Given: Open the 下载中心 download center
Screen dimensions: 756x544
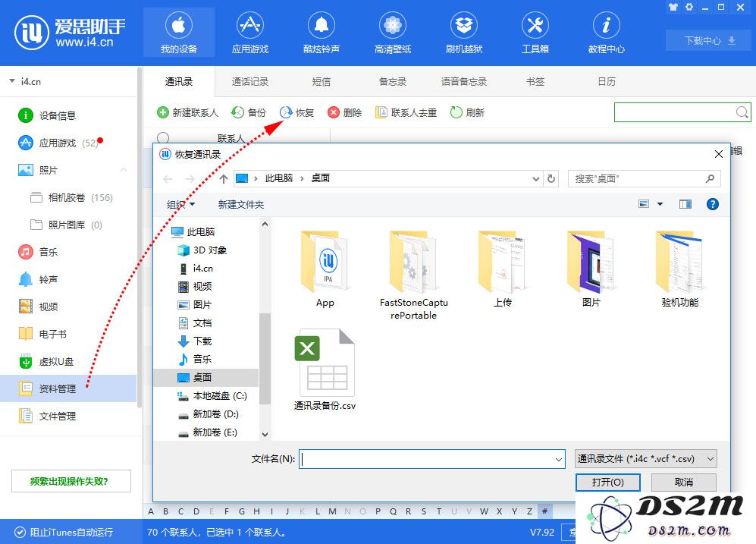Looking at the screenshot, I should click(708, 40).
